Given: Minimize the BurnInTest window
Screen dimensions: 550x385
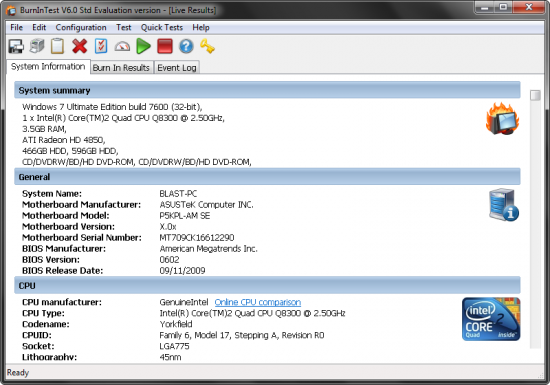Looking at the screenshot, I should 485,7.
